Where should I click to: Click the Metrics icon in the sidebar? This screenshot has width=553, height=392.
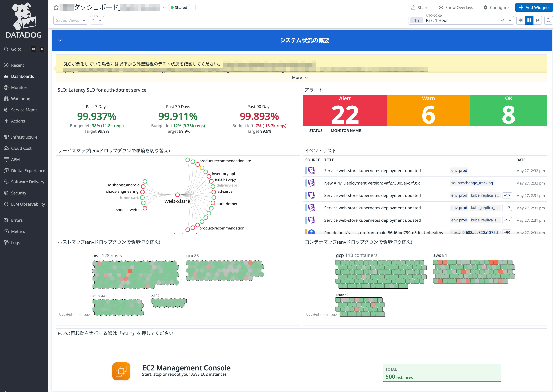[x=6, y=231]
